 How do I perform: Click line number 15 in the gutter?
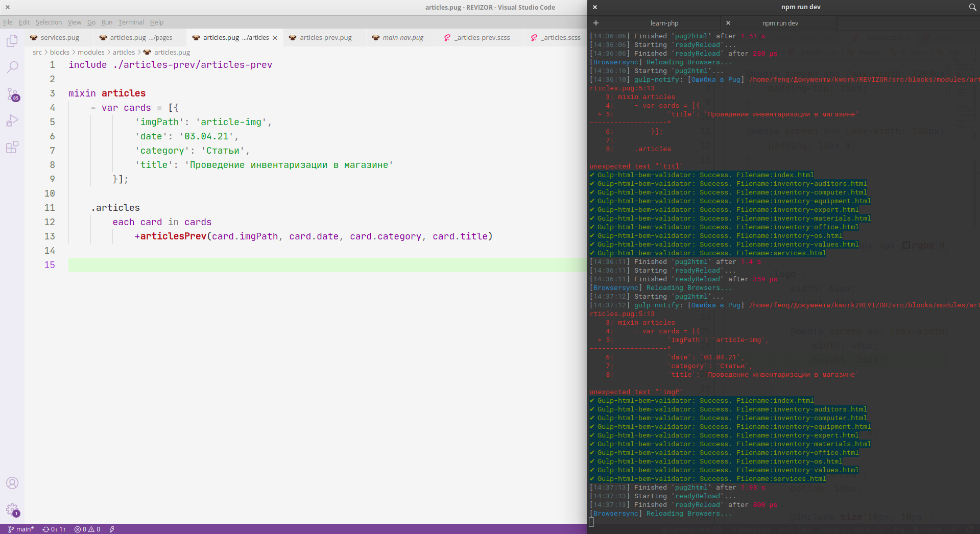[x=50, y=265]
